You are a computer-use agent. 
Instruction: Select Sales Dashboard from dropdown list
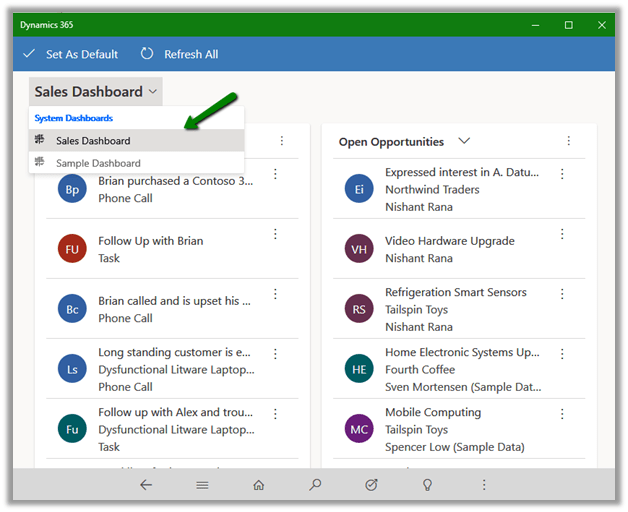(93, 141)
